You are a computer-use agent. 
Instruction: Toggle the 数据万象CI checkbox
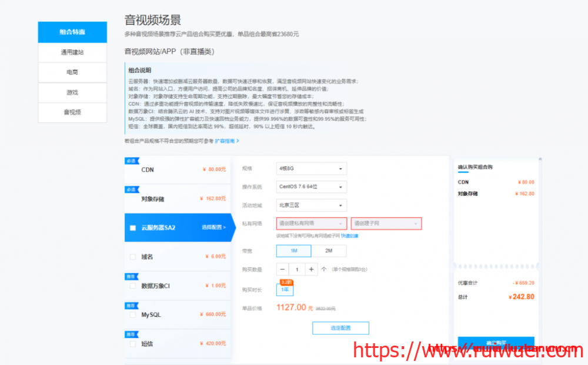pos(133,286)
